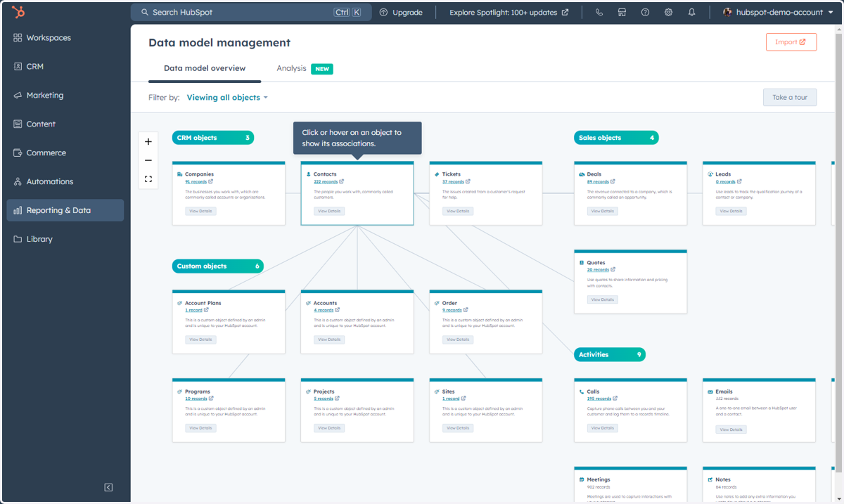Click the Import button
This screenshot has width=844, height=504.
coord(791,42)
